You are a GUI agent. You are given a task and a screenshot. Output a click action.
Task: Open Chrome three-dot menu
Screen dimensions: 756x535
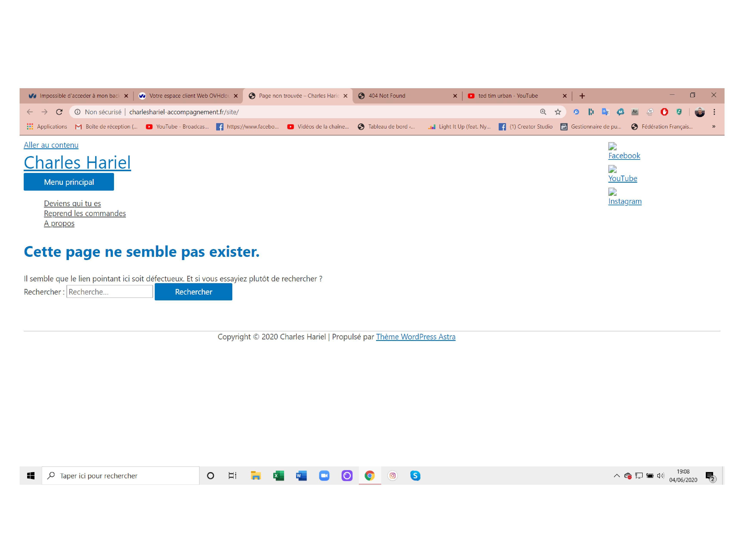tap(714, 112)
